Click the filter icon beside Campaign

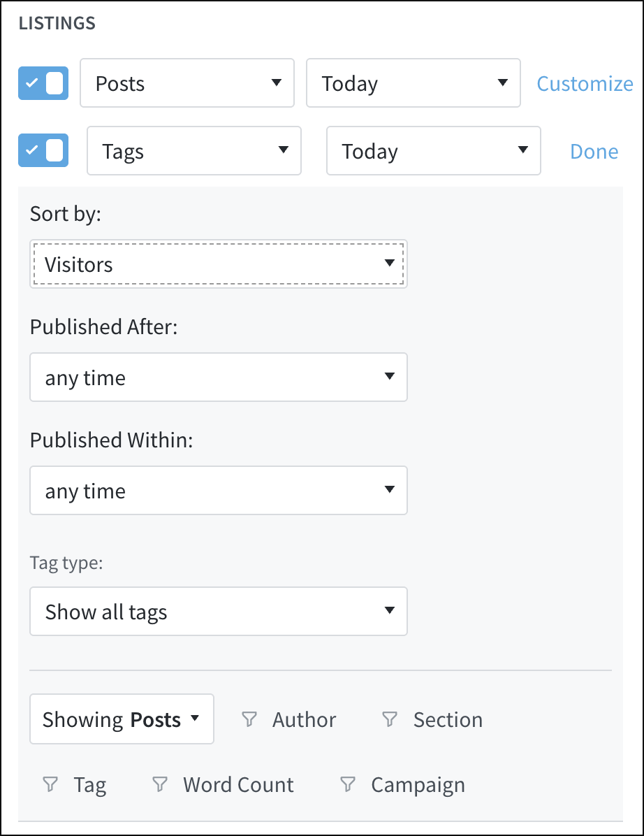click(x=348, y=784)
